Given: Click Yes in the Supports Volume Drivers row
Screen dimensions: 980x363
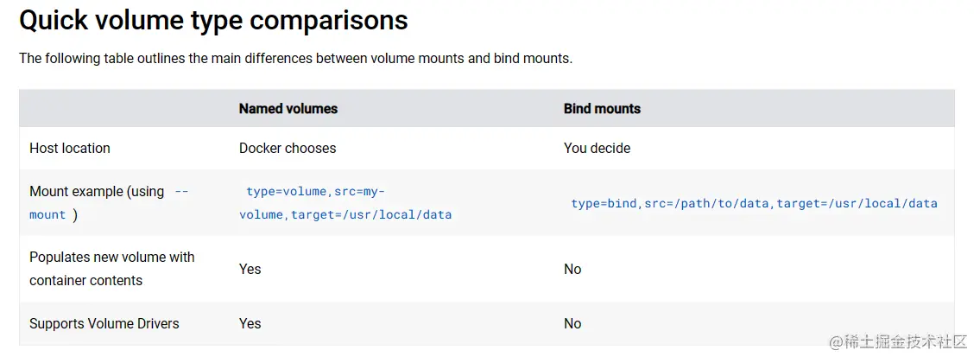Looking at the screenshot, I should pyautogui.click(x=250, y=323).
